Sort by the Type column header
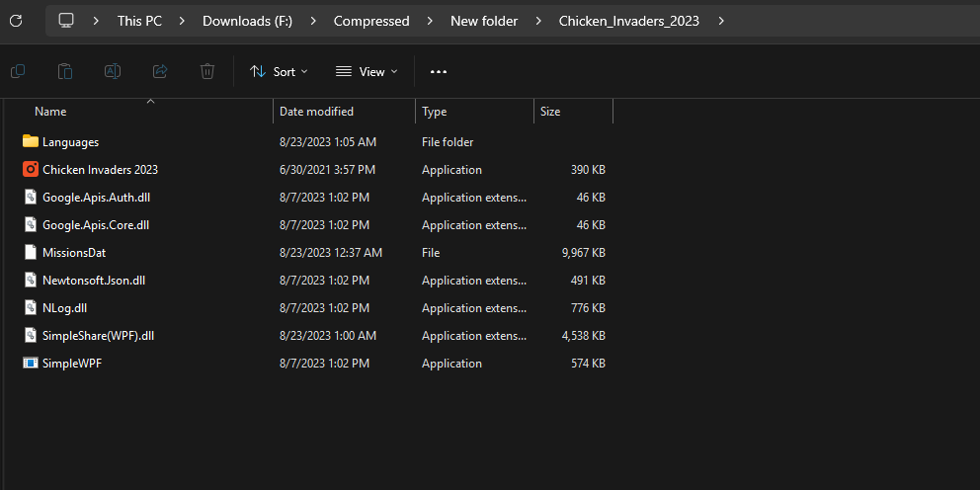Viewport: 980px width, 490px height. pos(435,112)
